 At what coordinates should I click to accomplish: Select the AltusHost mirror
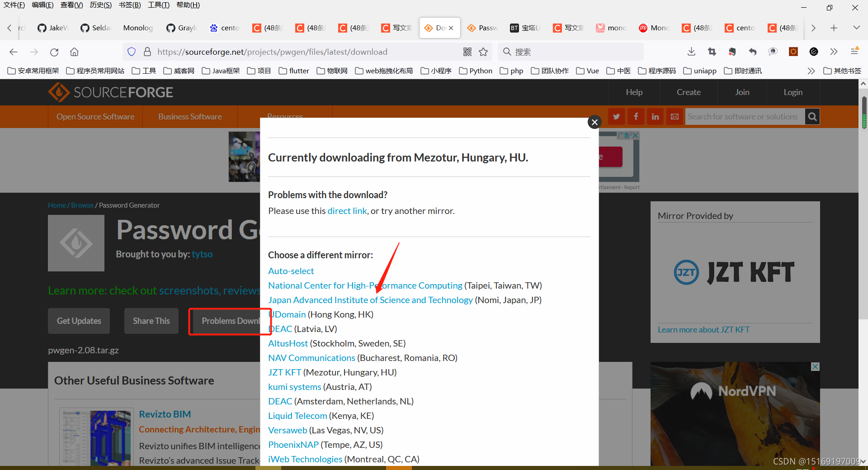tap(288, 343)
